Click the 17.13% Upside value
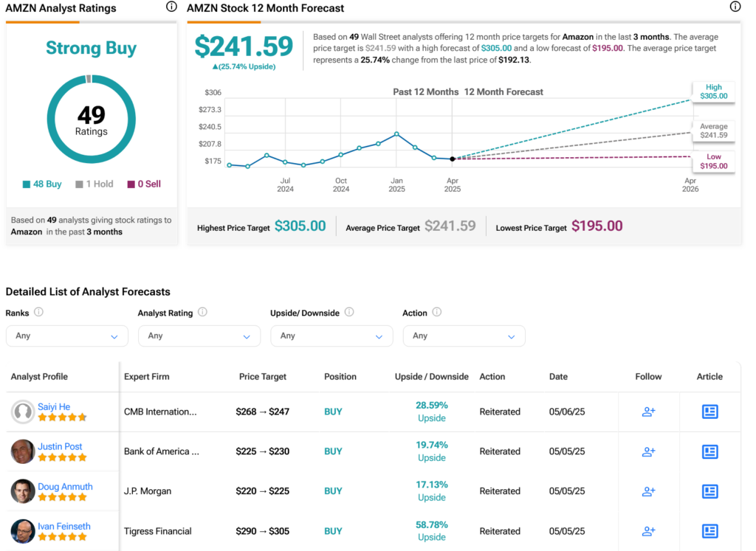This screenshot has width=756, height=551. point(431,491)
